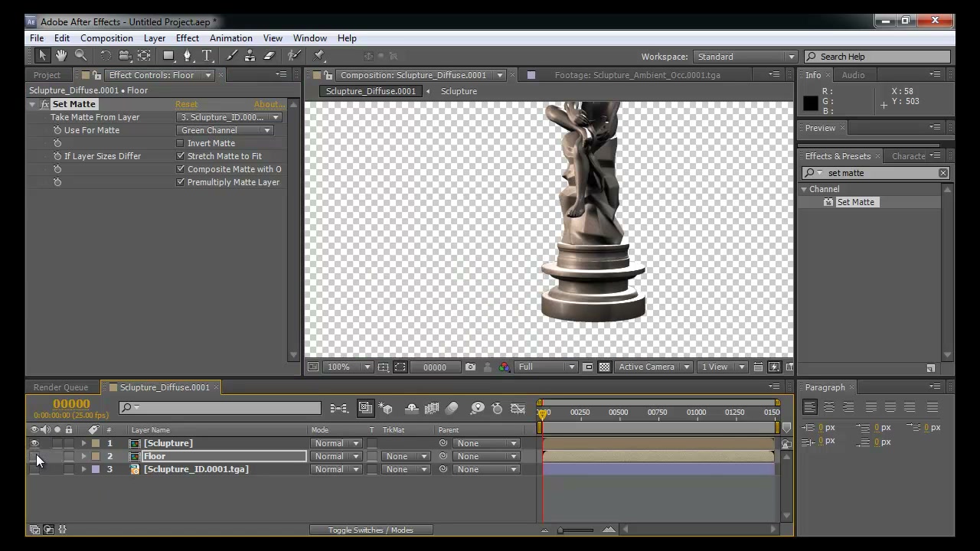Image resolution: width=980 pixels, height=551 pixels.
Task: Select the Horizontal Type tool
Action: point(207,56)
